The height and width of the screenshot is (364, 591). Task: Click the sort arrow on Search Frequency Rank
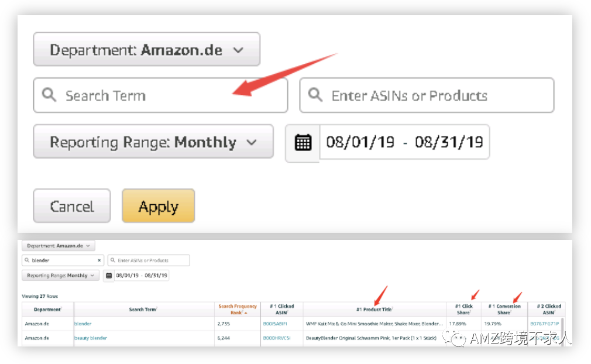pos(247,313)
